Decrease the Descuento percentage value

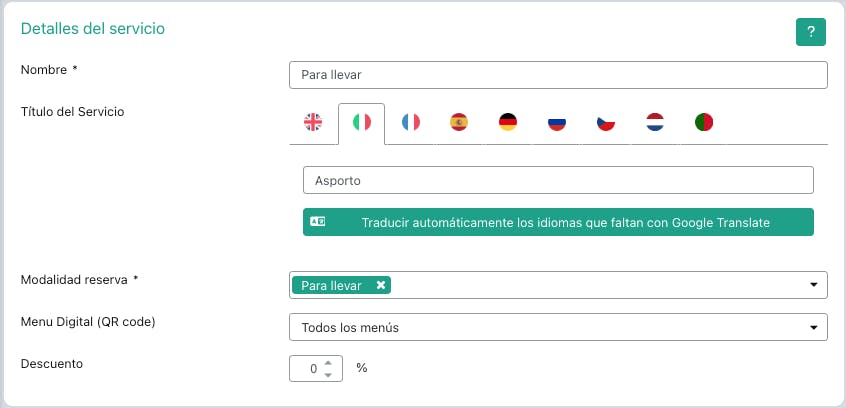[x=329, y=374]
